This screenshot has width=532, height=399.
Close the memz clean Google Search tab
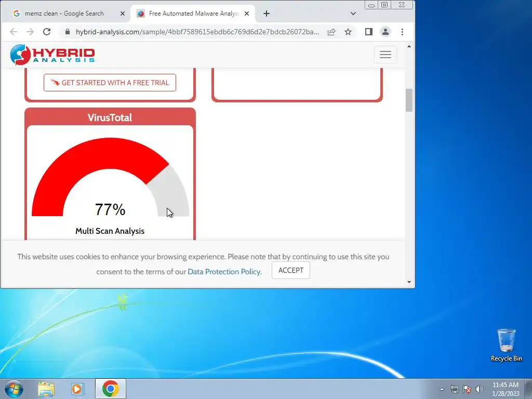pyautogui.click(x=123, y=14)
